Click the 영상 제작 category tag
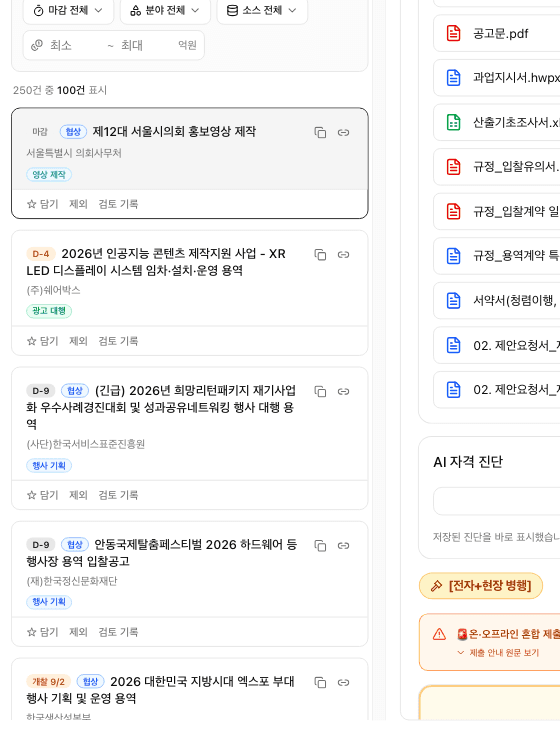Image resolution: width=560 pixels, height=742 pixels. point(49,175)
